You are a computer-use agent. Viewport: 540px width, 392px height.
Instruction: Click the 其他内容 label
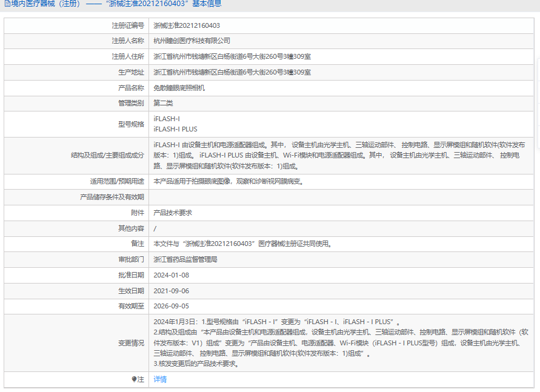(x=131, y=228)
